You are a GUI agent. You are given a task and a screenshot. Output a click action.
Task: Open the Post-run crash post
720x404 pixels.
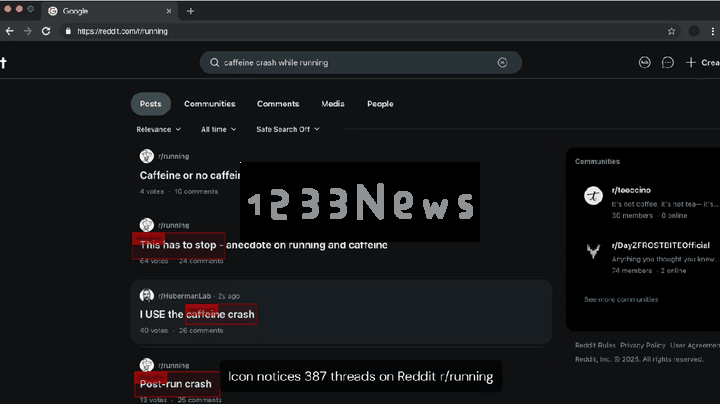[x=175, y=384]
